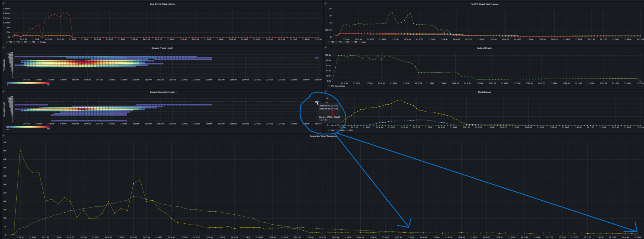Screen dimensions: 644x239
Task: Click info icon on Time Per Output Token Latency panel
Action: [x=325, y=3]
